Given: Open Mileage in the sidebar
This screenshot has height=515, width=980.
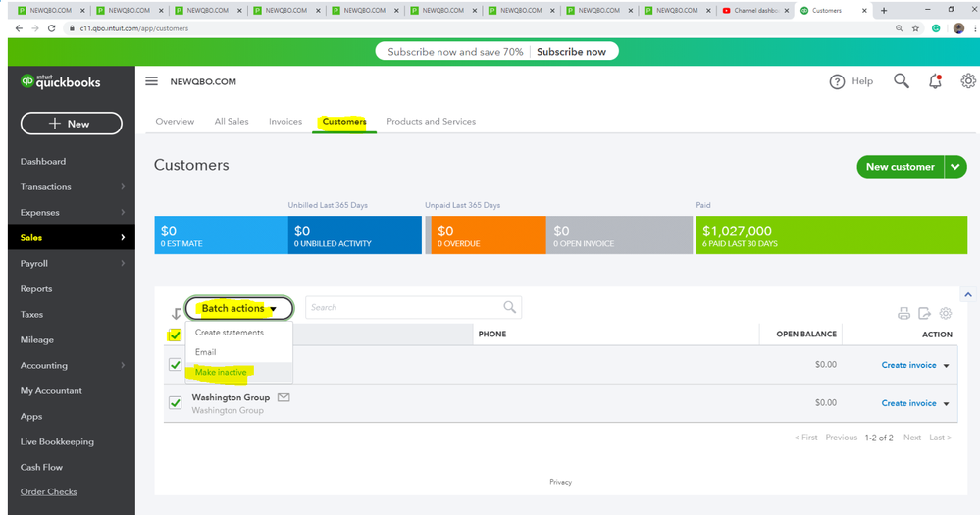Looking at the screenshot, I should click(x=37, y=340).
